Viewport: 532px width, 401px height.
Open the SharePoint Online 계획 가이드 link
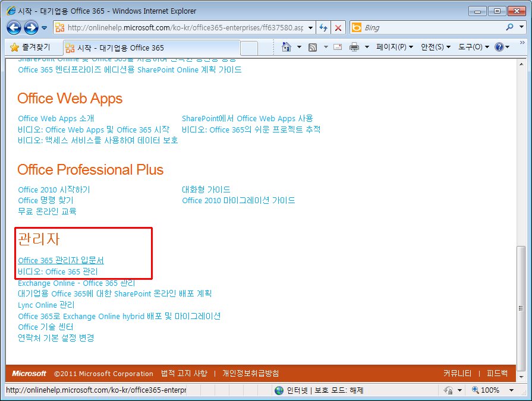pos(130,70)
